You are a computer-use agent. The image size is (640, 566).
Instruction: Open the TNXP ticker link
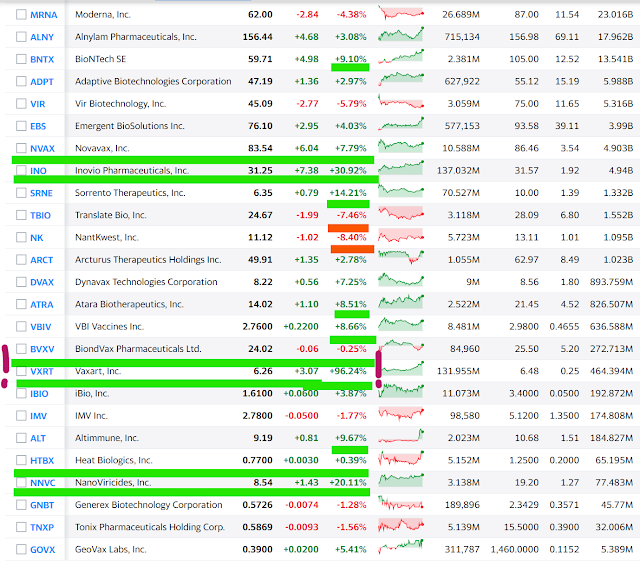point(42,527)
